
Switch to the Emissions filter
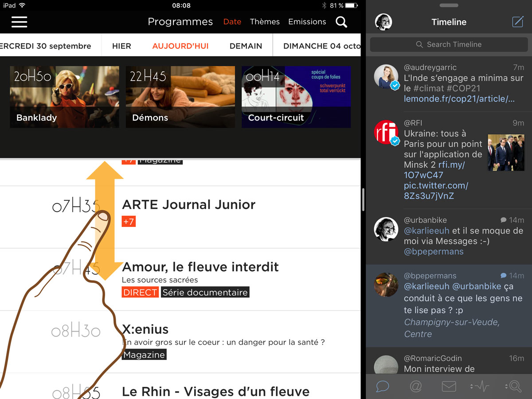click(x=307, y=22)
